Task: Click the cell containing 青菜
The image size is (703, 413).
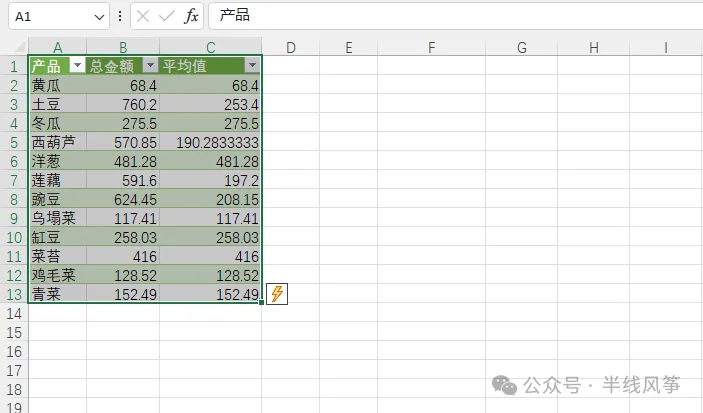Action: click(x=57, y=294)
